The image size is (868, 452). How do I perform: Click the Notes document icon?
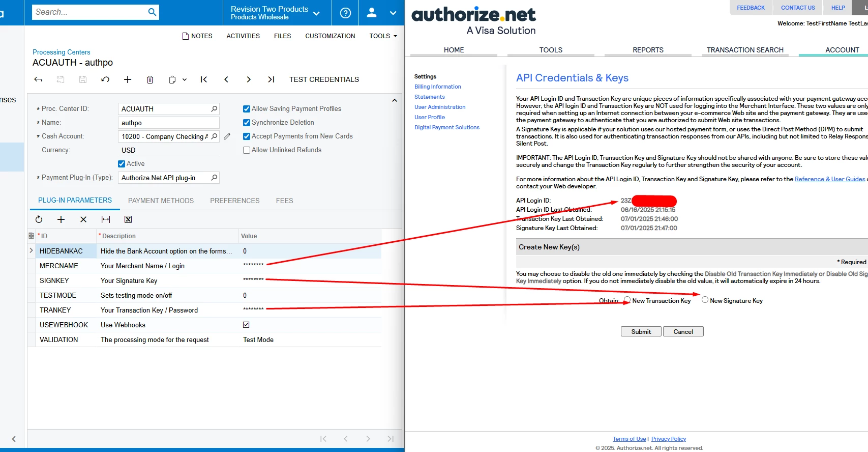(x=186, y=36)
